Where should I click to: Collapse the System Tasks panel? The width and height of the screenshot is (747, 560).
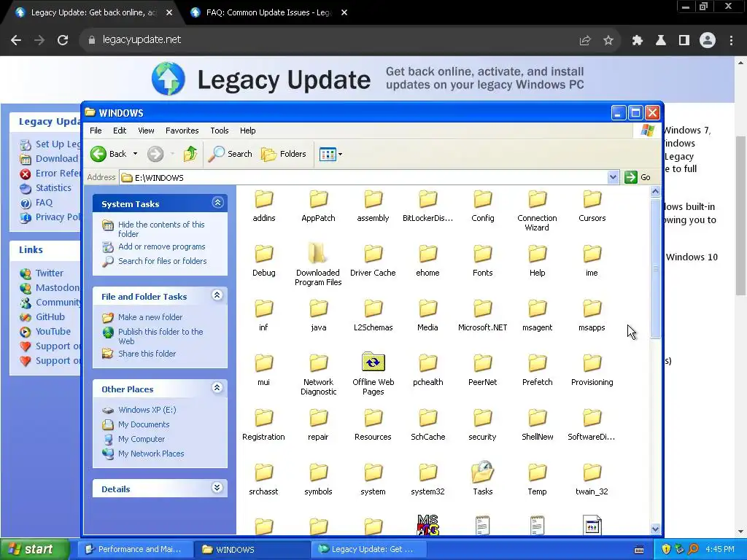click(217, 203)
